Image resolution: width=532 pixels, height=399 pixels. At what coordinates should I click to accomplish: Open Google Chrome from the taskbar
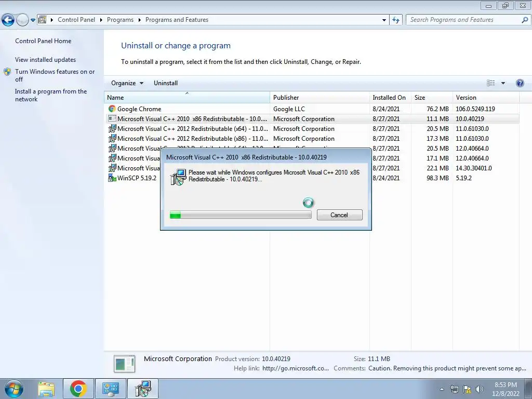coord(78,389)
